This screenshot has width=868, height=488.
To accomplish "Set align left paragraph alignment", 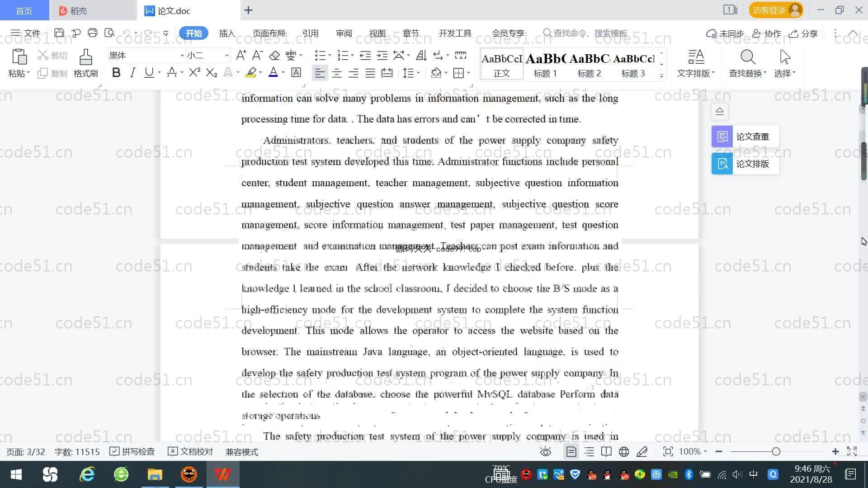I will pyautogui.click(x=320, y=73).
